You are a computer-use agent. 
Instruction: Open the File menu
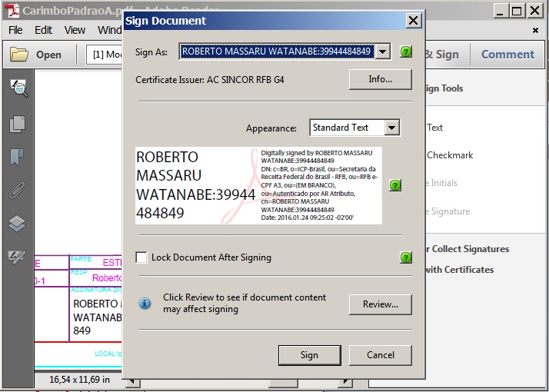[15, 30]
